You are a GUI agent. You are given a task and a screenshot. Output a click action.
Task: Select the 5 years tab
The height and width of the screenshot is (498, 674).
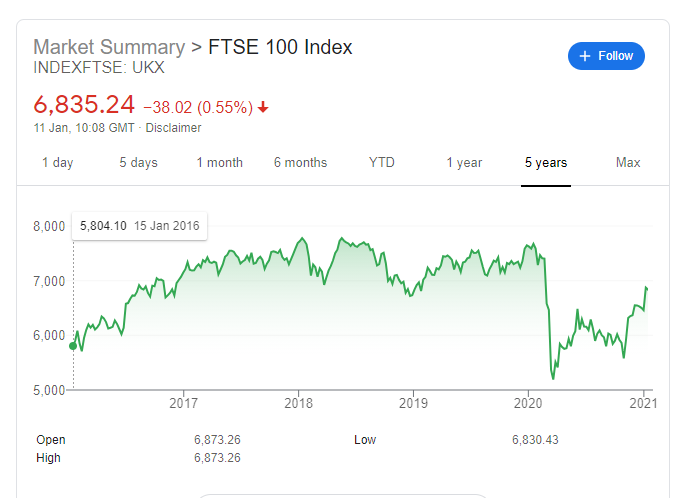coord(546,162)
